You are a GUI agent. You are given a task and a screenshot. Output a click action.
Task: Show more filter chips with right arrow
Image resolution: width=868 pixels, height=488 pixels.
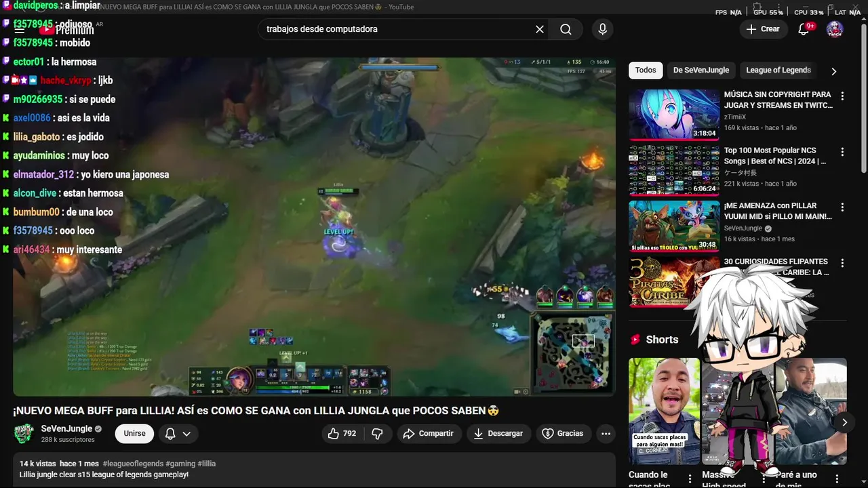(834, 71)
